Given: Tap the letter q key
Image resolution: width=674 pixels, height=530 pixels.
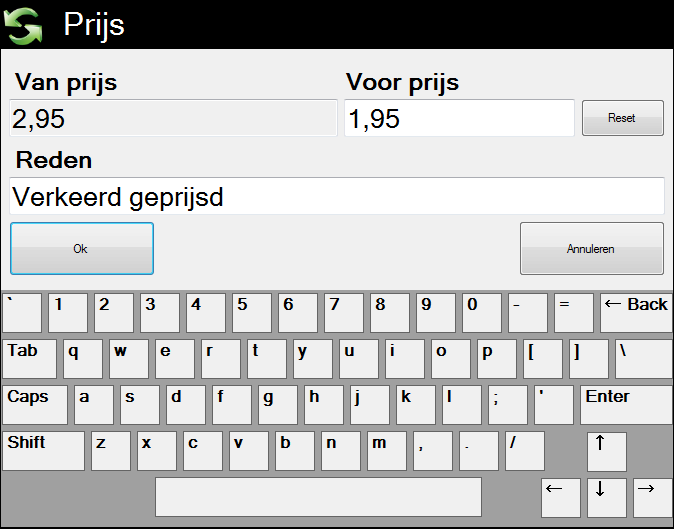Looking at the screenshot, I should 83,359.
